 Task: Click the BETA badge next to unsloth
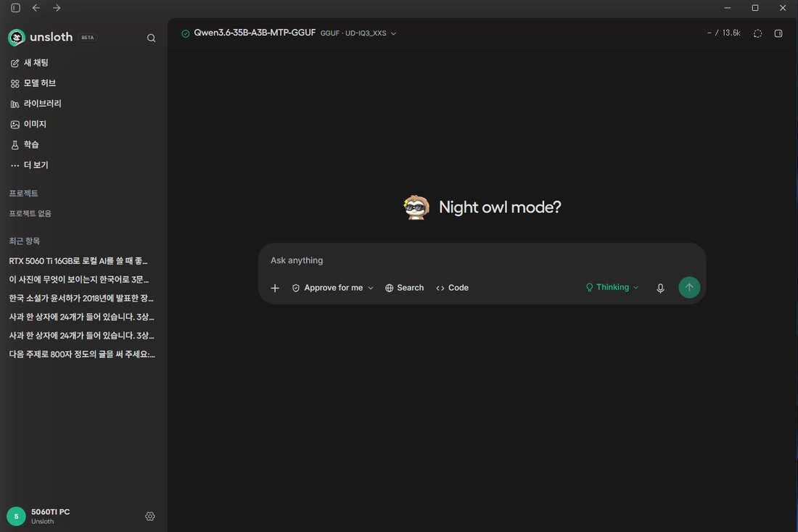pos(88,38)
